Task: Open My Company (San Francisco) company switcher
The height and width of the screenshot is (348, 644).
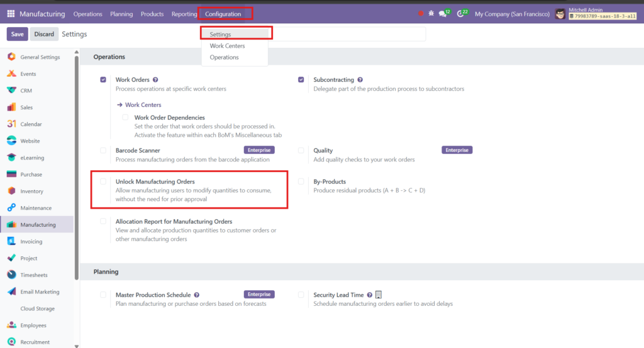Action: pyautogui.click(x=512, y=14)
